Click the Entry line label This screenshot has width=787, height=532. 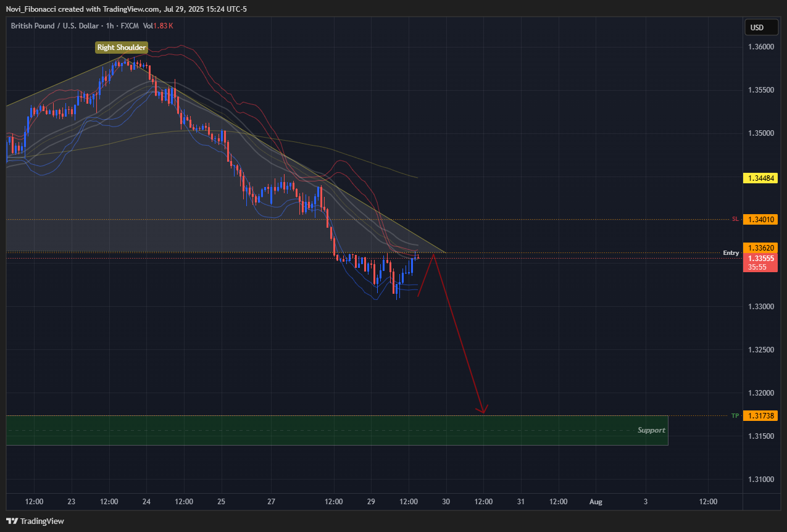pos(731,253)
